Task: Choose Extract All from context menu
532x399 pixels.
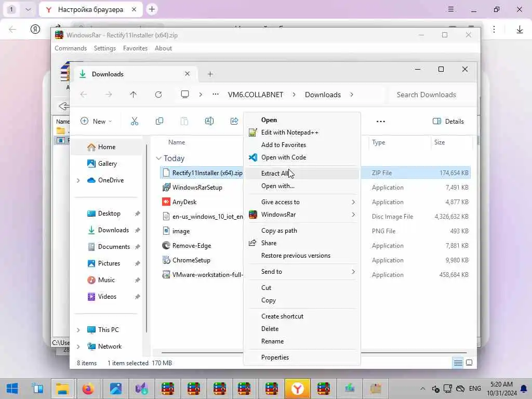Action: tap(302, 174)
